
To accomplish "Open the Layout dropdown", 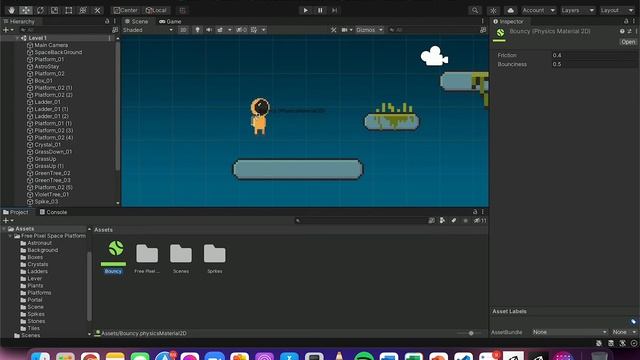I will (x=617, y=10).
